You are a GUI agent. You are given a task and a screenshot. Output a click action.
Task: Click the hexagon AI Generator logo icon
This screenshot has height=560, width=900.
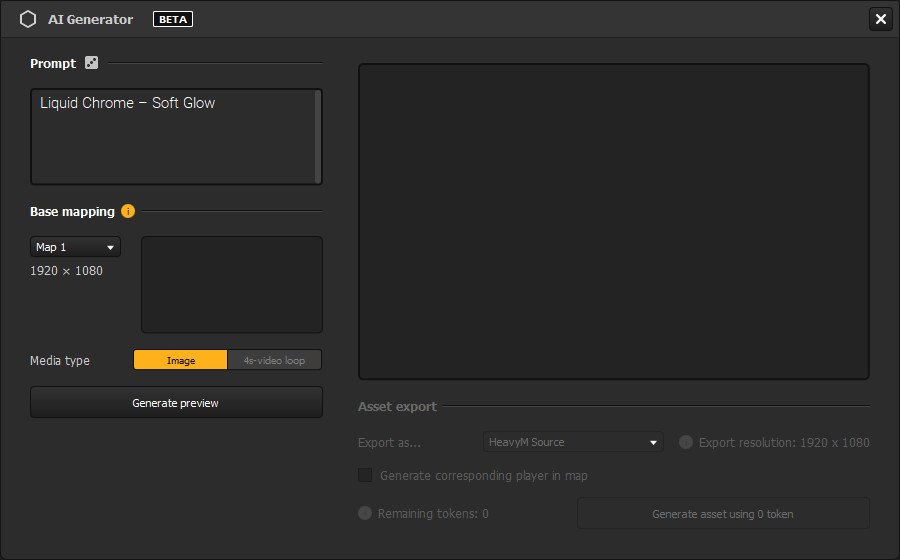(x=28, y=19)
